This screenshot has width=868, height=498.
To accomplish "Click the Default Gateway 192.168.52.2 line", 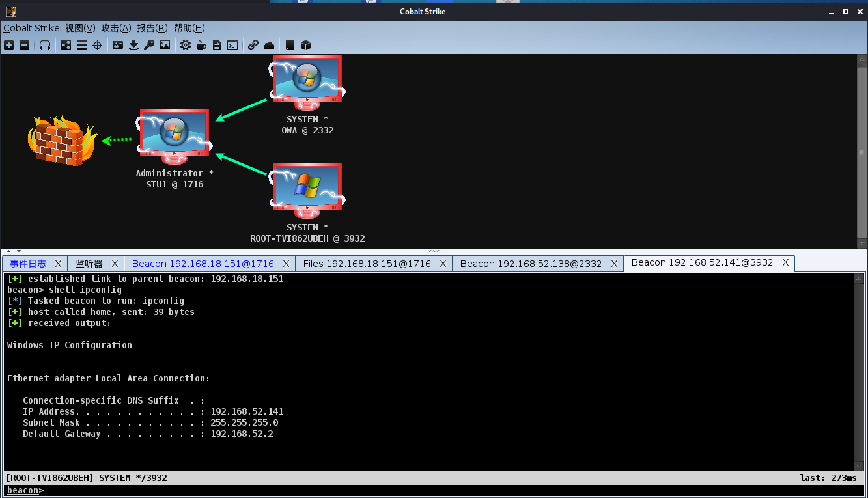I will click(148, 434).
